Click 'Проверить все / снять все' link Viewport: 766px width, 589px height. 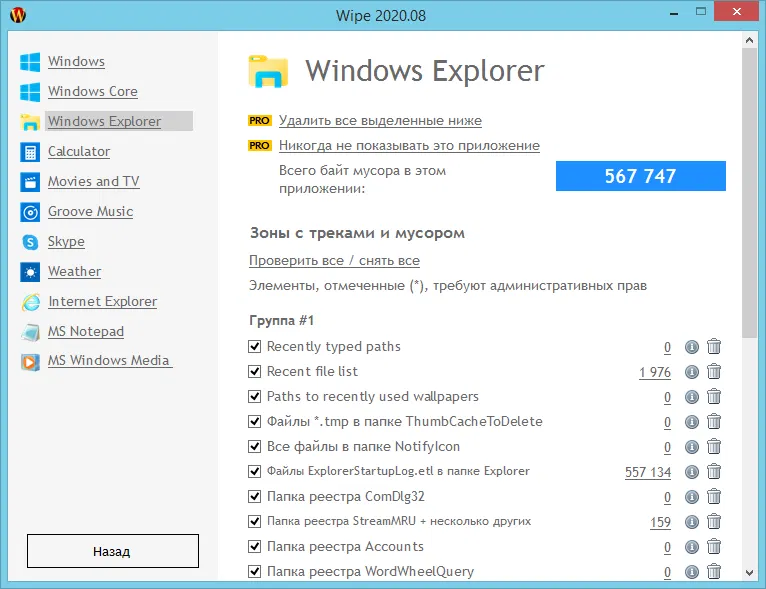click(334, 261)
